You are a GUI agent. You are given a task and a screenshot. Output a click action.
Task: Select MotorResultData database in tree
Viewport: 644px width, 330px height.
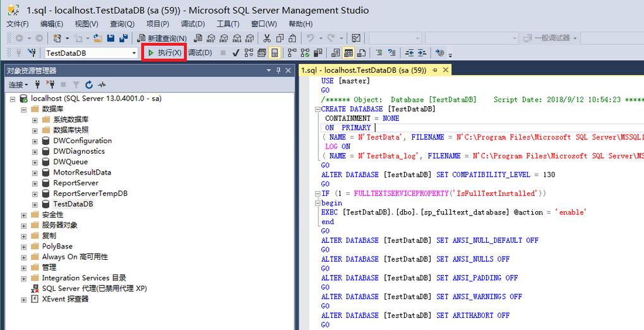click(x=82, y=173)
